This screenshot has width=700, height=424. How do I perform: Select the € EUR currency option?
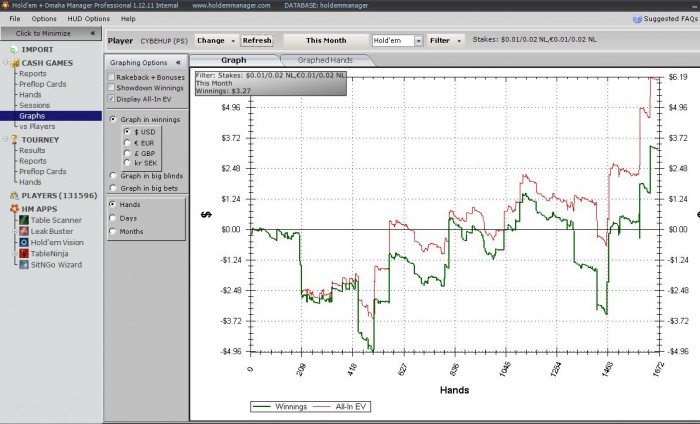[x=127, y=143]
